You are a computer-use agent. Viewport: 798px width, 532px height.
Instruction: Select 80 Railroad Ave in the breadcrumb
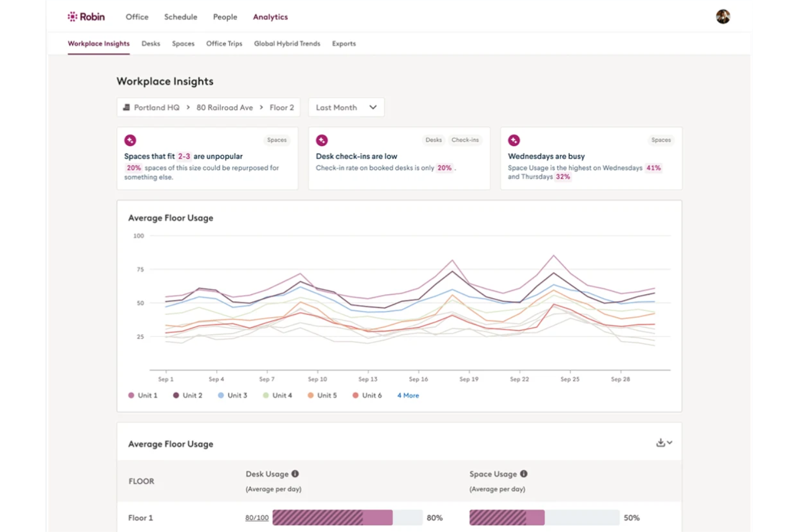click(x=225, y=107)
